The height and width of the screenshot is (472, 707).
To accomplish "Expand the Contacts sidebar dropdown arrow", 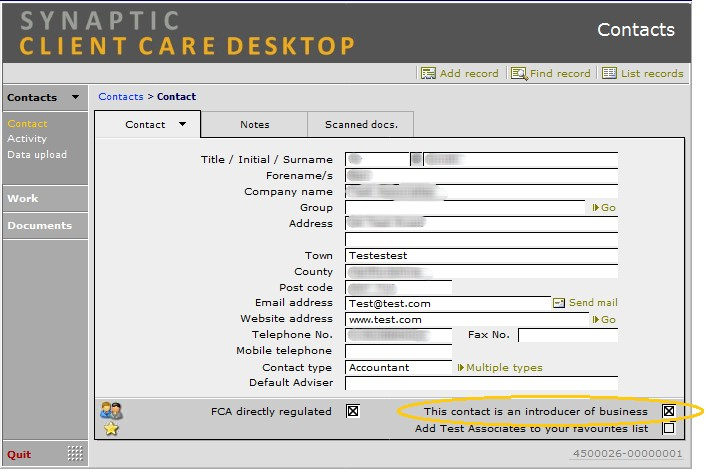I will pyautogui.click(x=75, y=97).
